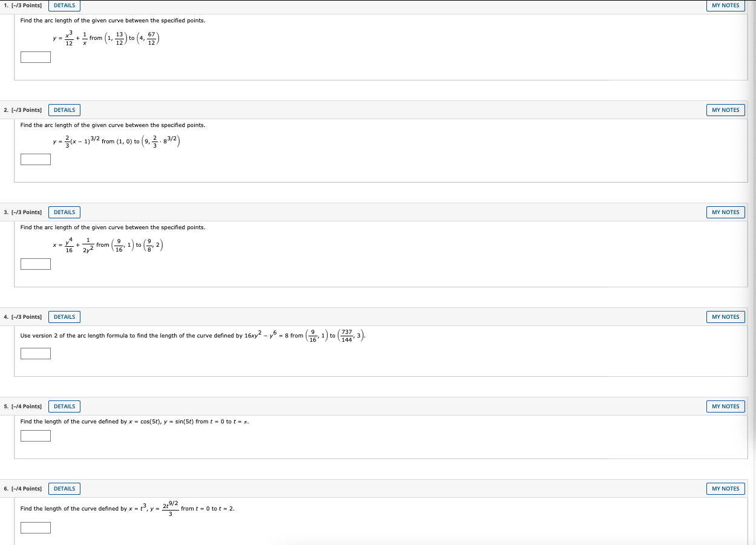Open MY NOTES for question 3
This screenshot has height=545, width=756.
(x=725, y=212)
